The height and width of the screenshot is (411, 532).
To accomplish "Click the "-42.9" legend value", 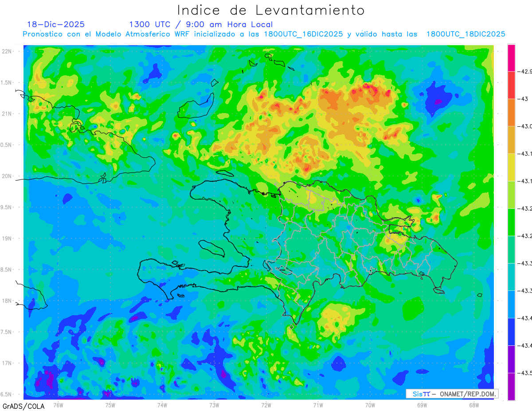I will (526, 71).
